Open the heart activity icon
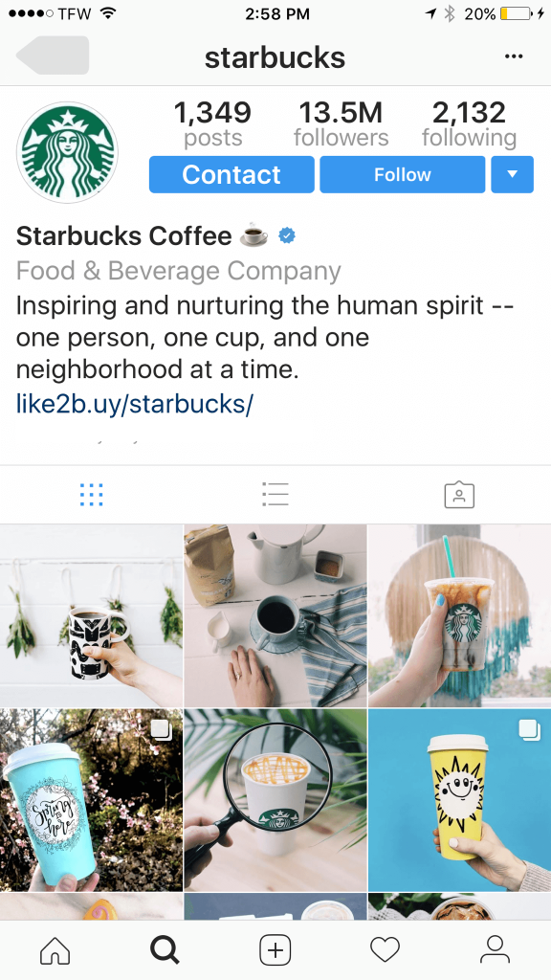The height and width of the screenshot is (980, 551). coord(385,950)
